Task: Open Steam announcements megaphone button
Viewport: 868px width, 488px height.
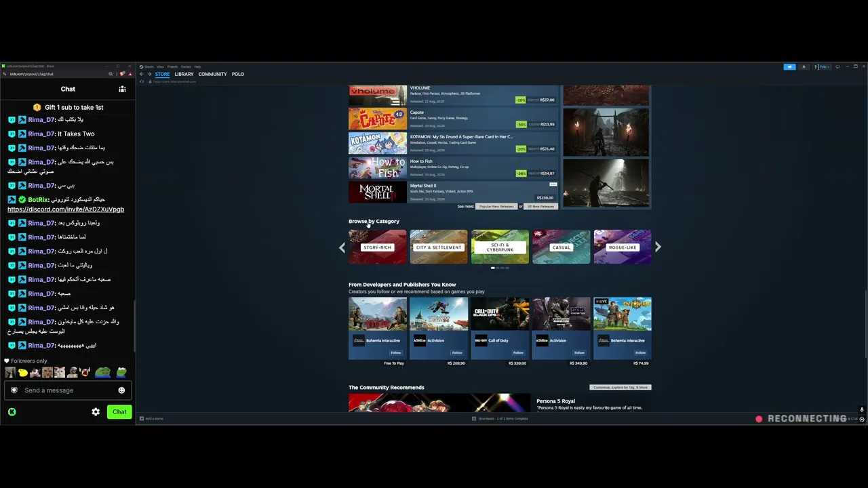Action: click(789, 67)
